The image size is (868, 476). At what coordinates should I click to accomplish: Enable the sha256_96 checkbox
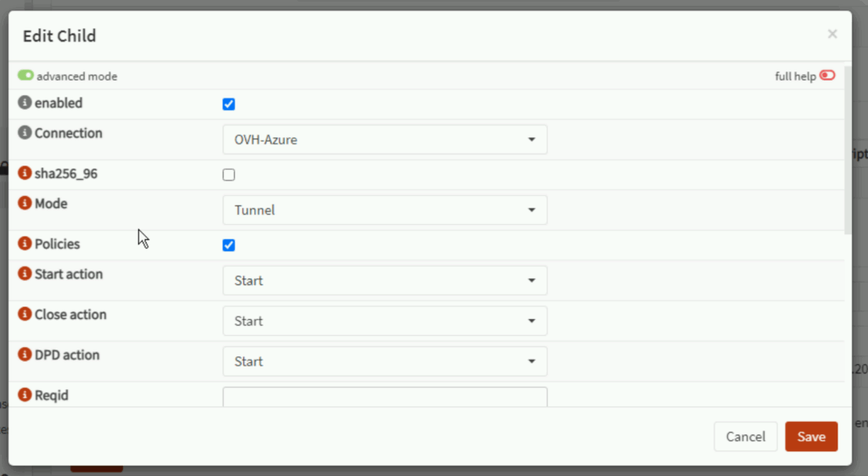tap(228, 175)
